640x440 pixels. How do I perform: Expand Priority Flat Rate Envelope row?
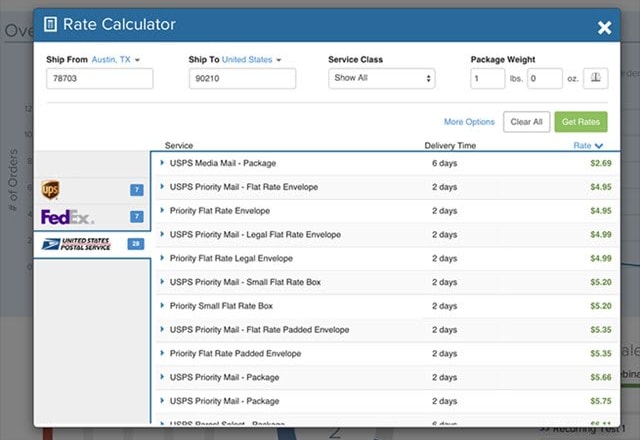pyautogui.click(x=162, y=210)
